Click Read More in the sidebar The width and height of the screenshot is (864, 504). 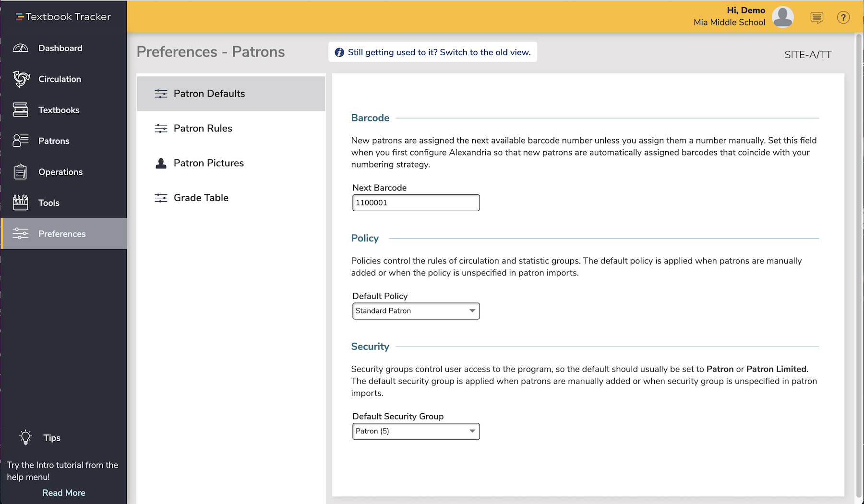point(63,492)
